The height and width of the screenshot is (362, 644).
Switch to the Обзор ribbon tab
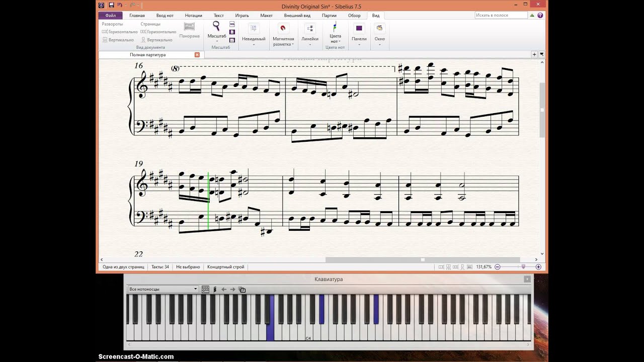tap(354, 16)
